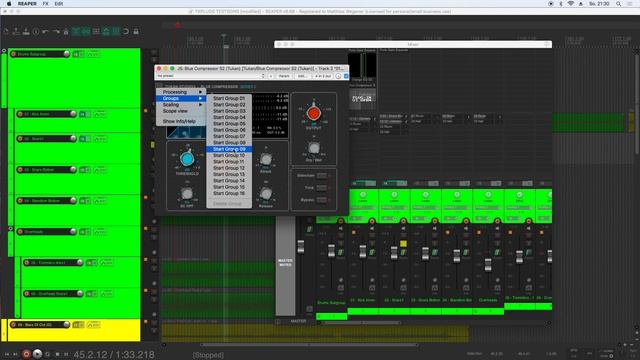Click the padlock icon at the toolbar end
Viewport: 640px width, 360px height.
point(136,31)
